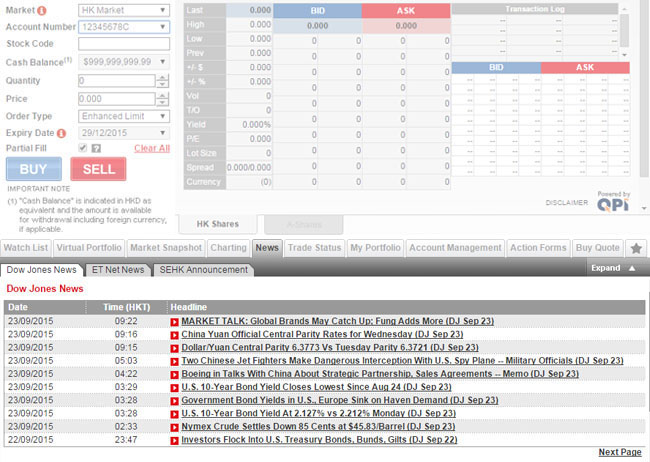Switch to the Charting tab

(x=228, y=248)
